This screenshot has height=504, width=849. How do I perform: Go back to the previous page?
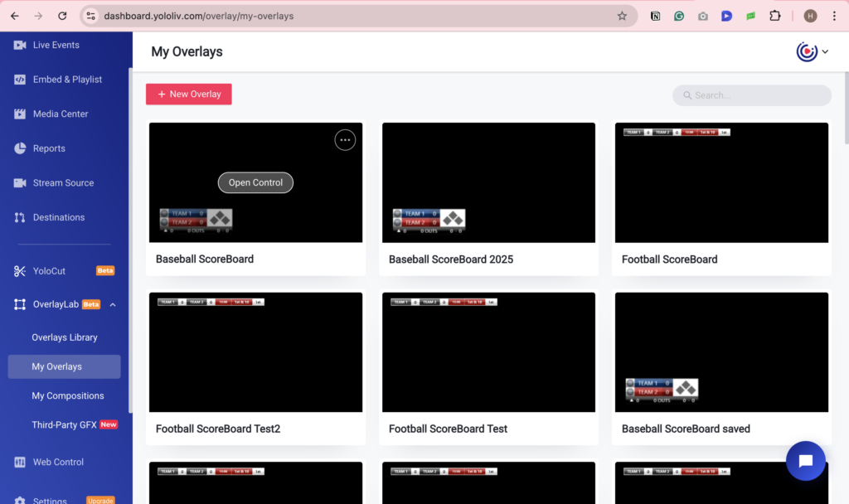[15, 17]
